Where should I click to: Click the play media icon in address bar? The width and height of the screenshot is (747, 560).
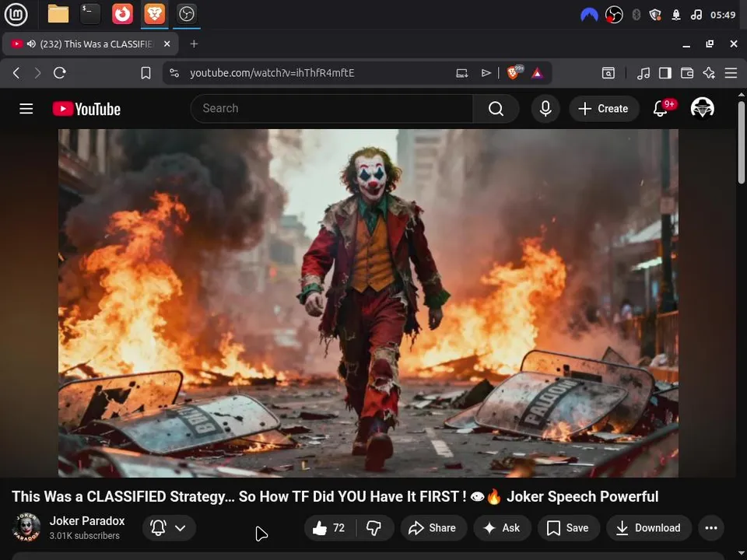pos(486,73)
